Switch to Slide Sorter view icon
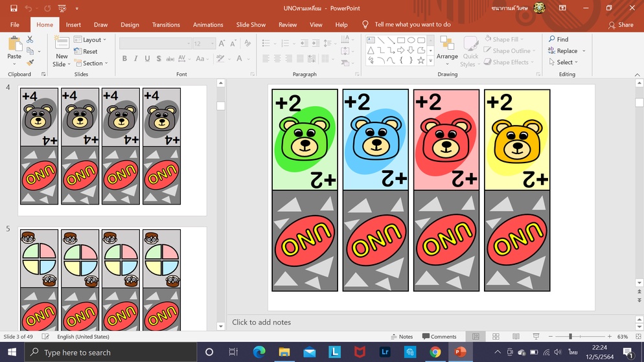Image resolution: width=644 pixels, height=362 pixels. pyautogui.click(x=496, y=337)
